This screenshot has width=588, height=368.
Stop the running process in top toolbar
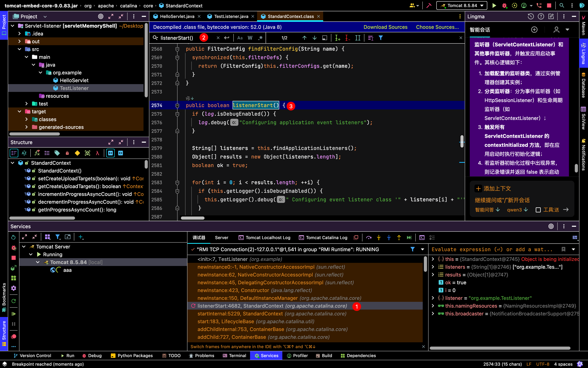click(x=549, y=5)
